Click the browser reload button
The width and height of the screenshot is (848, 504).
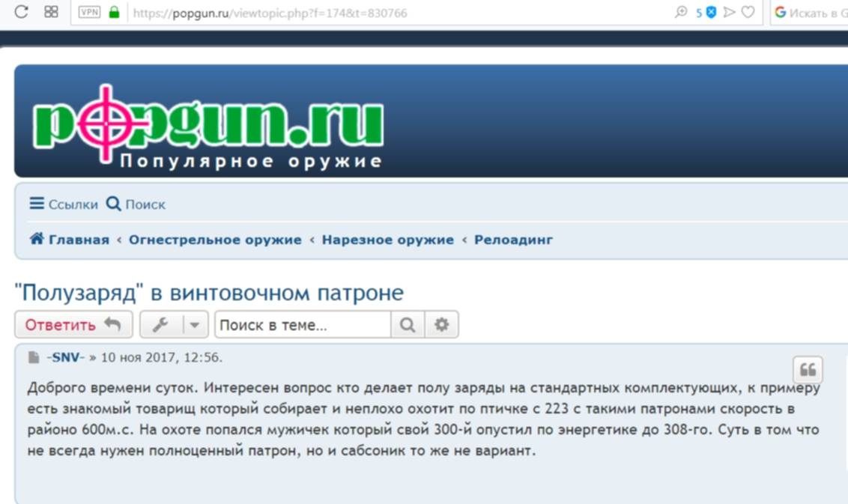[x=22, y=12]
